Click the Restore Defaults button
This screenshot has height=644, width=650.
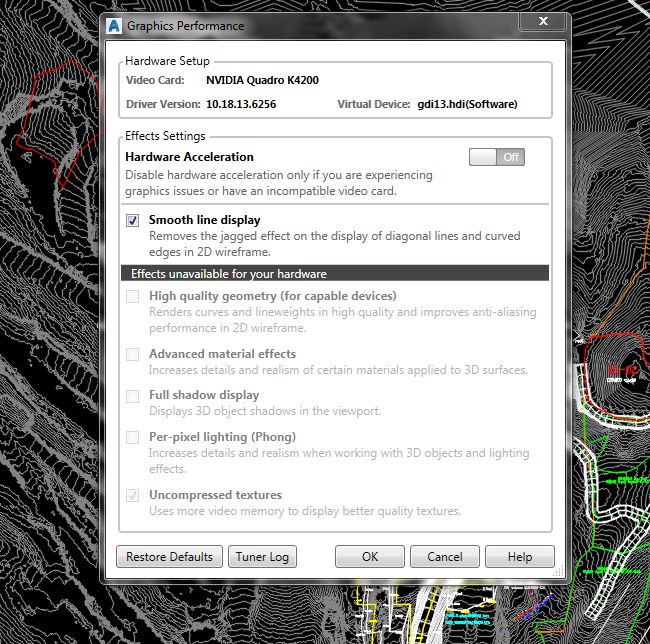click(x=169, y=557)
